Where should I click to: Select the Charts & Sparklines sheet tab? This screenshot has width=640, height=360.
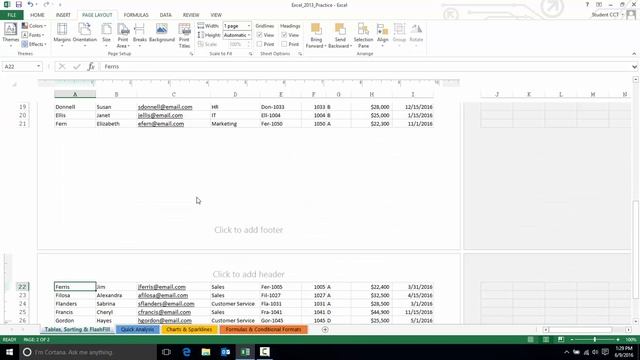click(189, 329)
